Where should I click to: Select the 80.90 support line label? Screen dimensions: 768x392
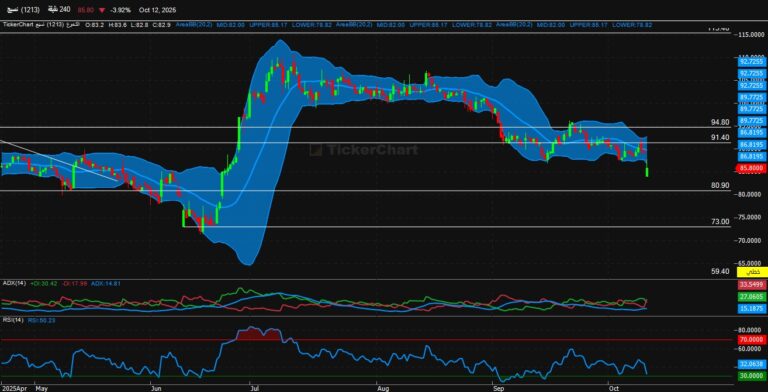click(720, 185)
